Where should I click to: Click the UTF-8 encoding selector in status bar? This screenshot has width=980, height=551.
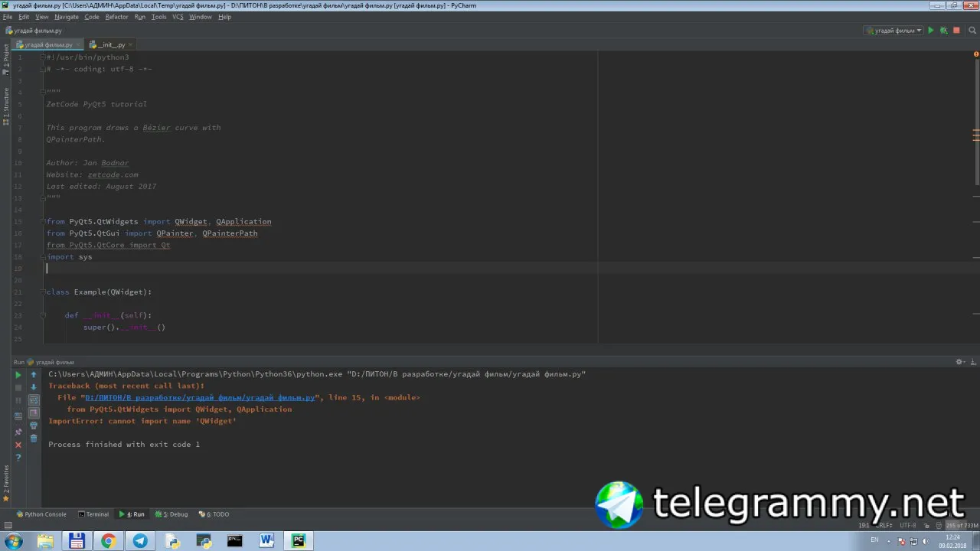point(908,526)
